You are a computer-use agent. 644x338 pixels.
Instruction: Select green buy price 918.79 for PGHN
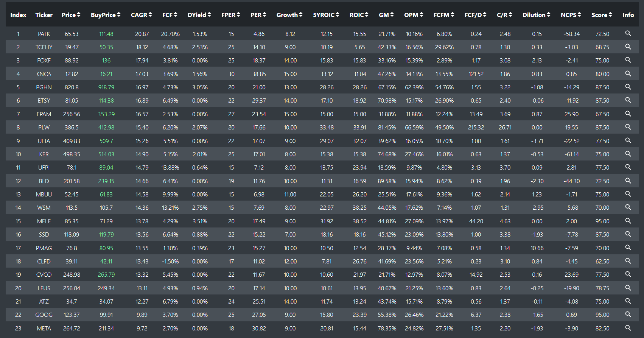106,87
